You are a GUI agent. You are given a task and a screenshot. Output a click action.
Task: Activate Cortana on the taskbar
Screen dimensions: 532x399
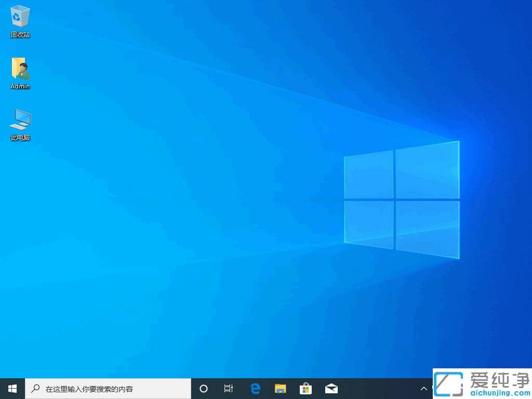coord(203,388)
